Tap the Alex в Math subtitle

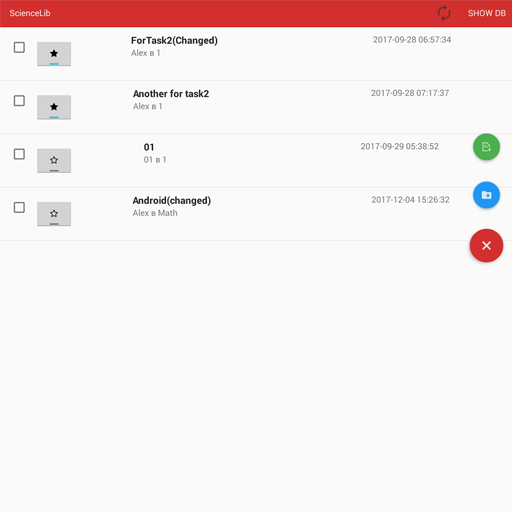click(x=155, y=213)
